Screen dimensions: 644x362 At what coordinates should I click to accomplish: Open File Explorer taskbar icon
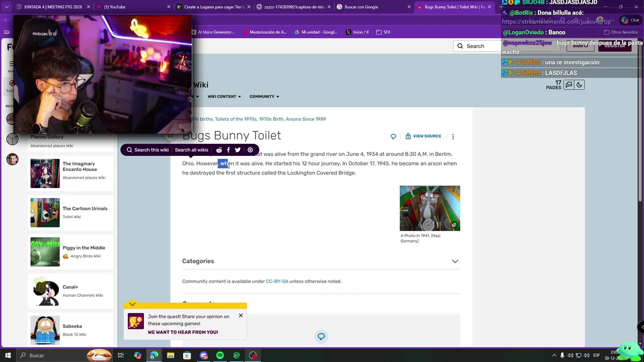pyautogui.click(x=171, y=355)
